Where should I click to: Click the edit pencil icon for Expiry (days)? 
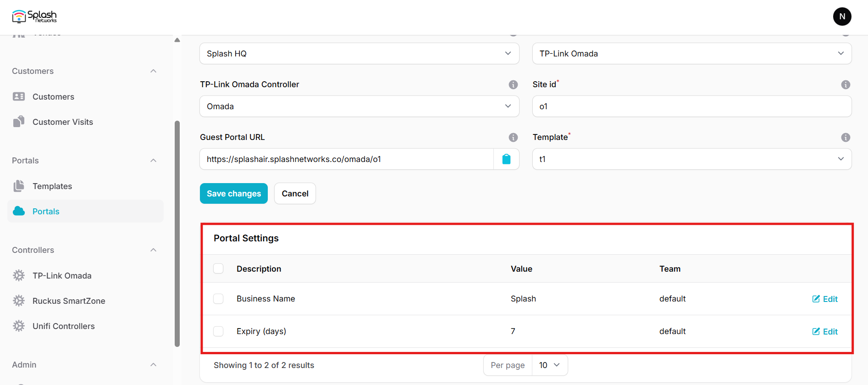click(816, 331)
